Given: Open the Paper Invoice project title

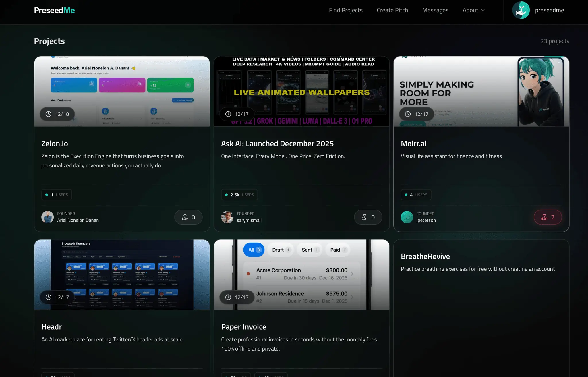Looking at the screenshot, I should (x=244, y=327).
